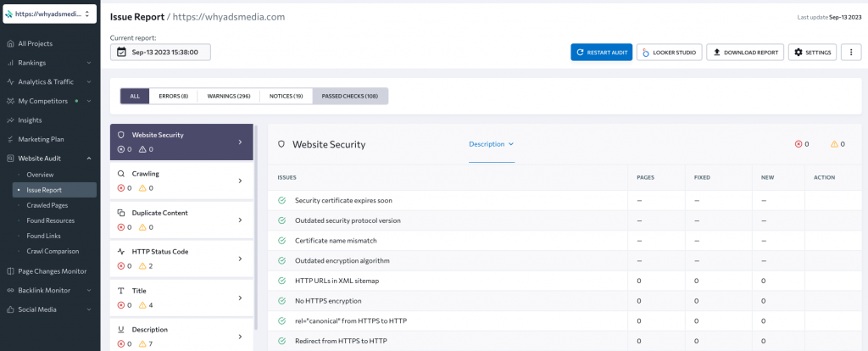The height and width of the screenshot is (351, 868).
Task: Open the three-dot more options menu
Action: 851,52
